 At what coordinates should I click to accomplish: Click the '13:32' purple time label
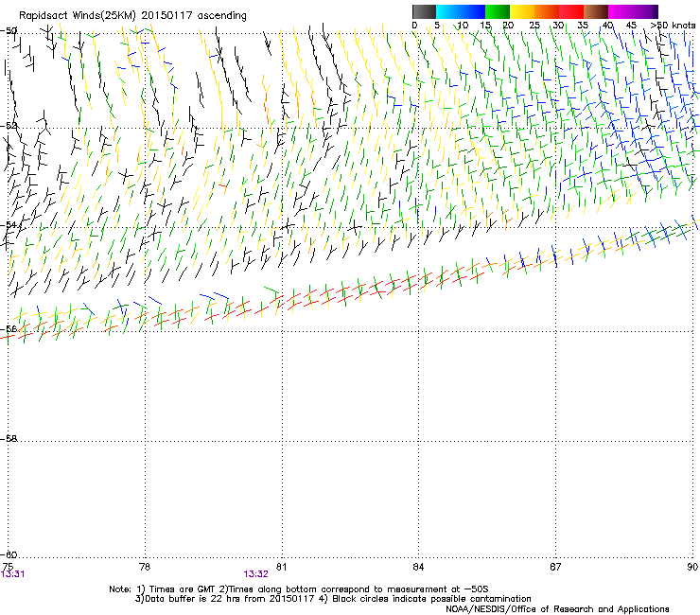pos(255,574)
